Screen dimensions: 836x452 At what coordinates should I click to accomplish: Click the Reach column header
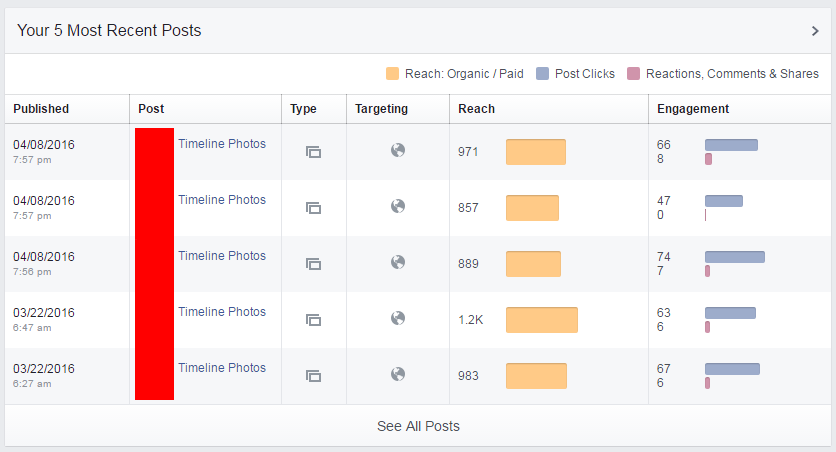pyautogui.click(x=476, y=109)
